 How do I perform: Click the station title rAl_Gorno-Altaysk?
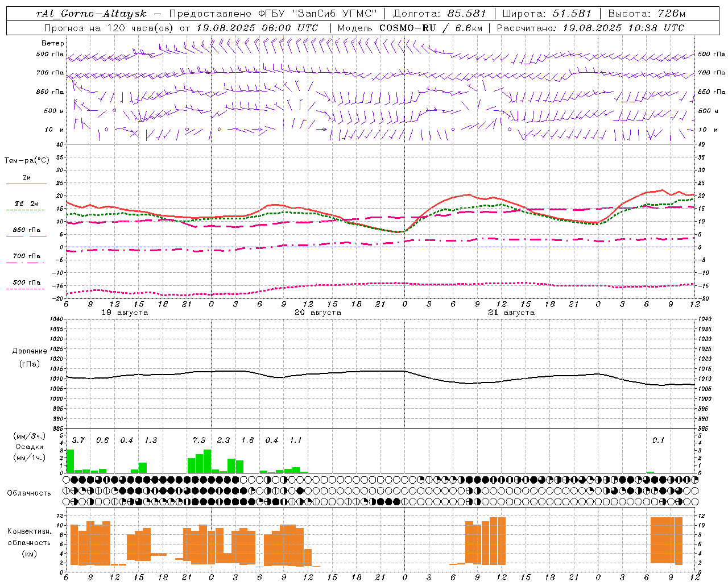[x=91, y=14]
